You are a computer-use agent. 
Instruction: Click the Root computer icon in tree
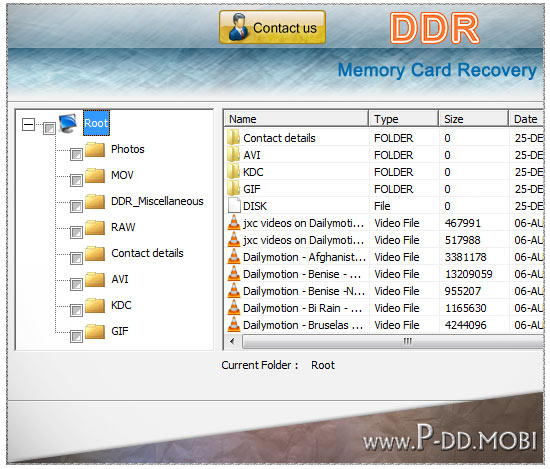tap(68, 123)
